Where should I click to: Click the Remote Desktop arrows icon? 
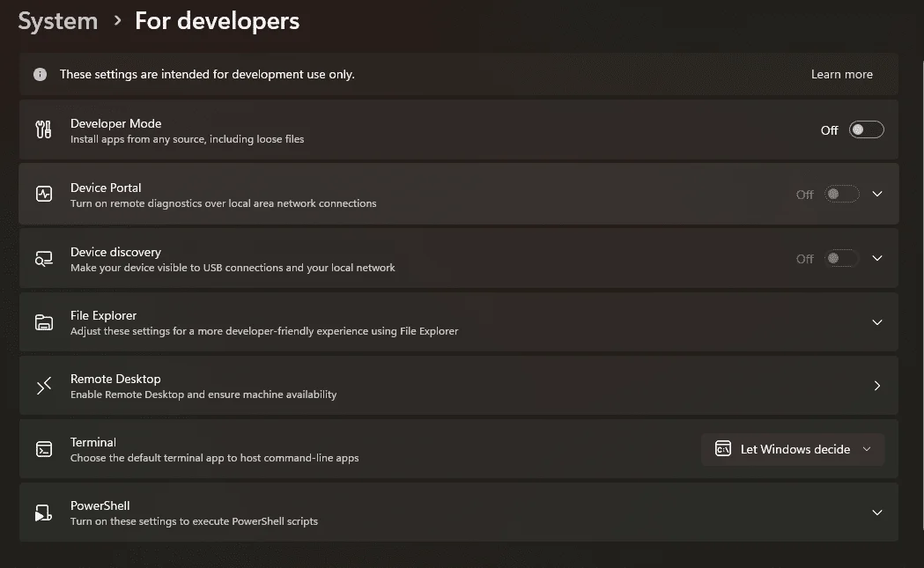44,386
